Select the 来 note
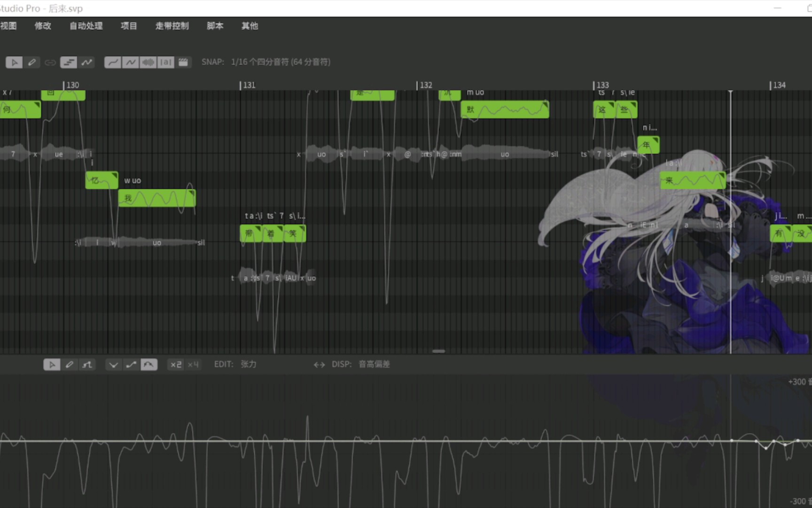 coord(693,180)
